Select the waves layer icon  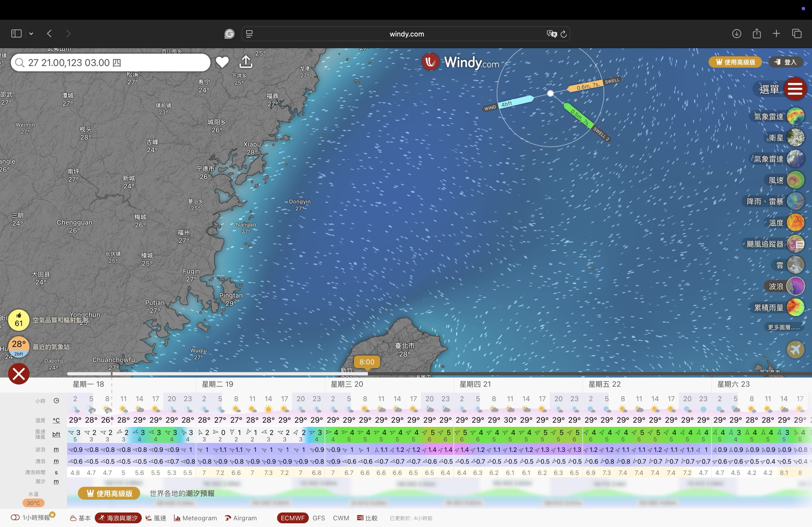(795, 286)
